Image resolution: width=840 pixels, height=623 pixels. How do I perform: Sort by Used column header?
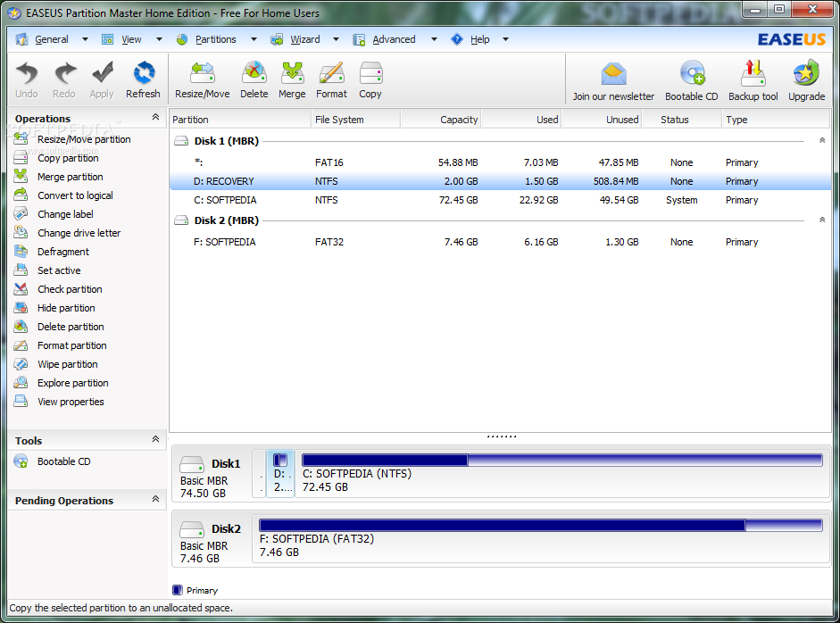click(x=521, y=120)
